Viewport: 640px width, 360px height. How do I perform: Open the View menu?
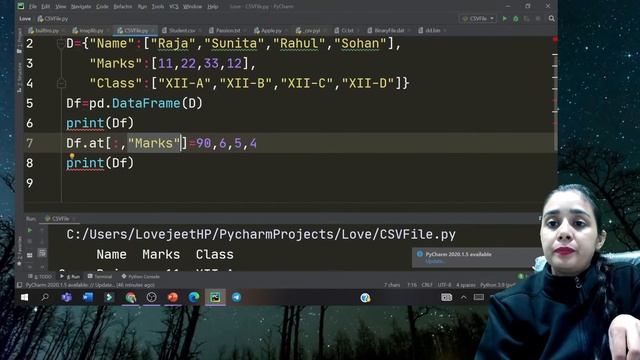[60, 7]
